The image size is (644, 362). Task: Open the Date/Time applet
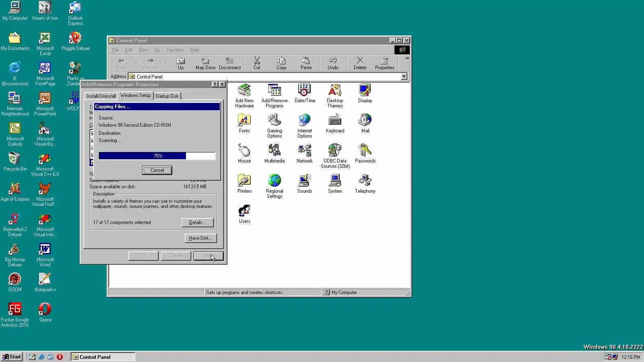pos(305,93)
